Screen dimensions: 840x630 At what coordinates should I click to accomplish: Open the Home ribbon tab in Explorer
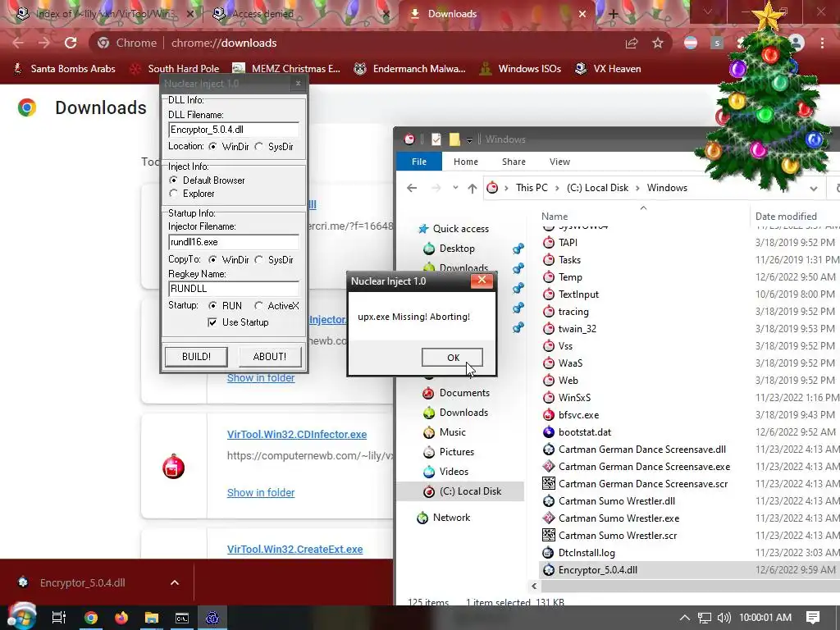pos(466,162)
